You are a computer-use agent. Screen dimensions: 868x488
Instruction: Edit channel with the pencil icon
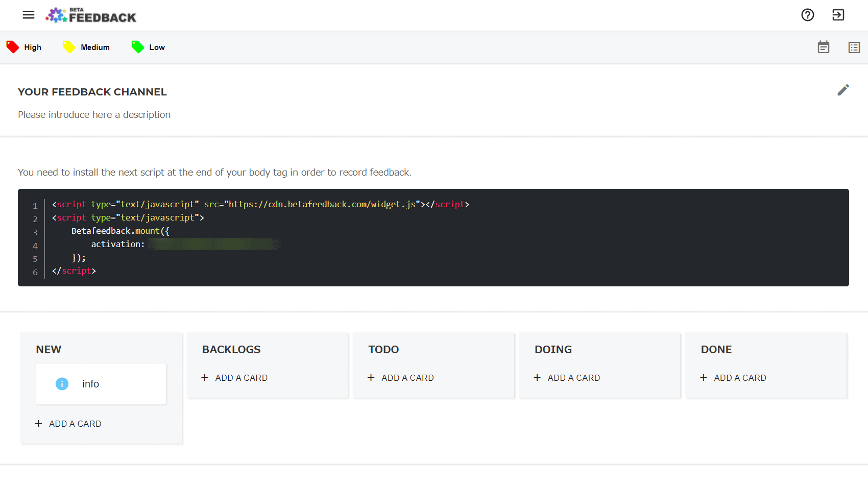843,90
